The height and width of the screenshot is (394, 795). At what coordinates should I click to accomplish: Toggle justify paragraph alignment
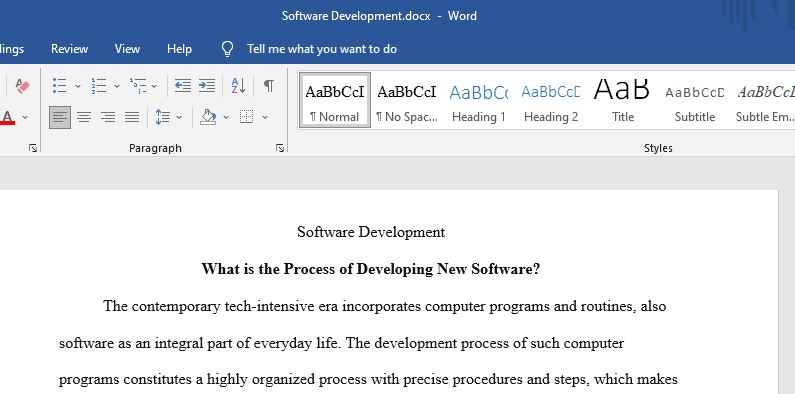click(x=132, y=117)
